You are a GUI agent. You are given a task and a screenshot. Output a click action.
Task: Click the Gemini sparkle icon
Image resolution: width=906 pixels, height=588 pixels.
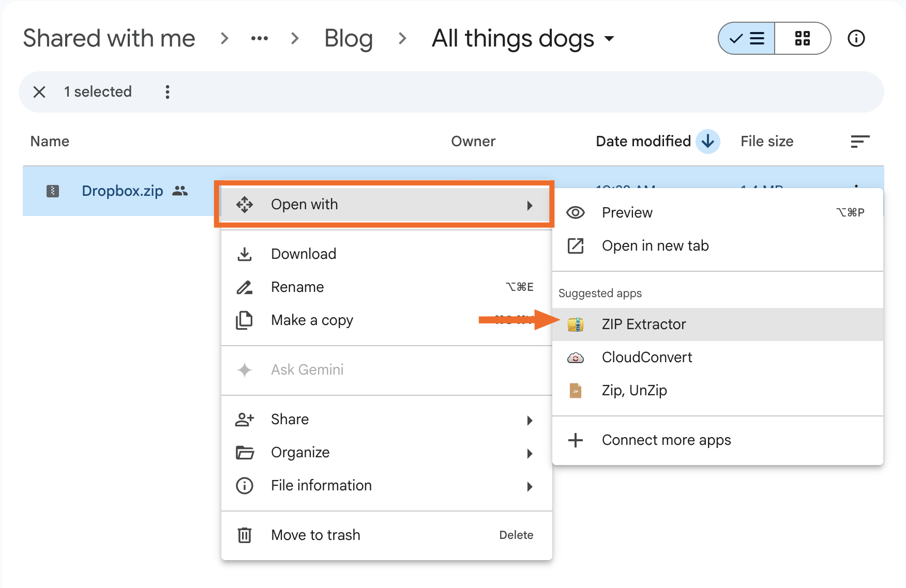[245, 370]
